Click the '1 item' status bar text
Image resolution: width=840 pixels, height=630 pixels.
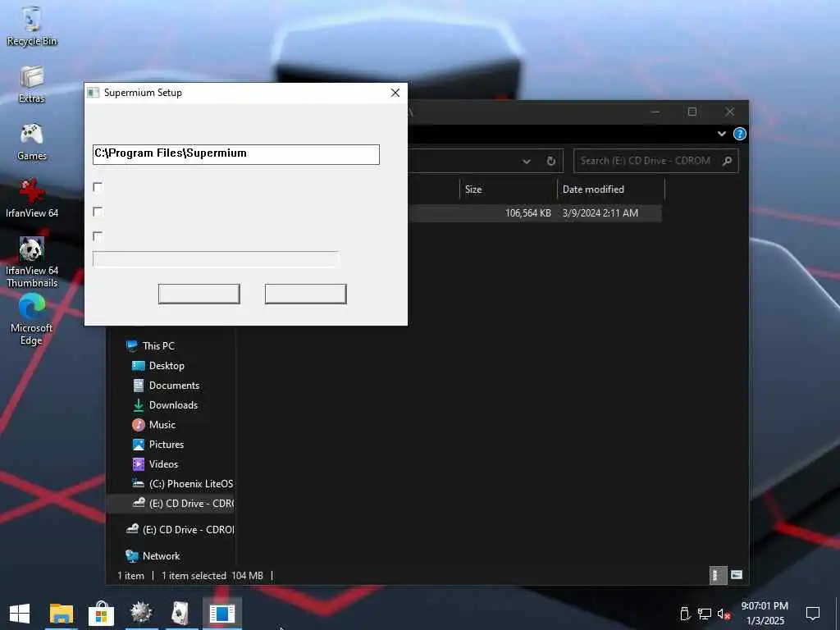tap(130, 576)
